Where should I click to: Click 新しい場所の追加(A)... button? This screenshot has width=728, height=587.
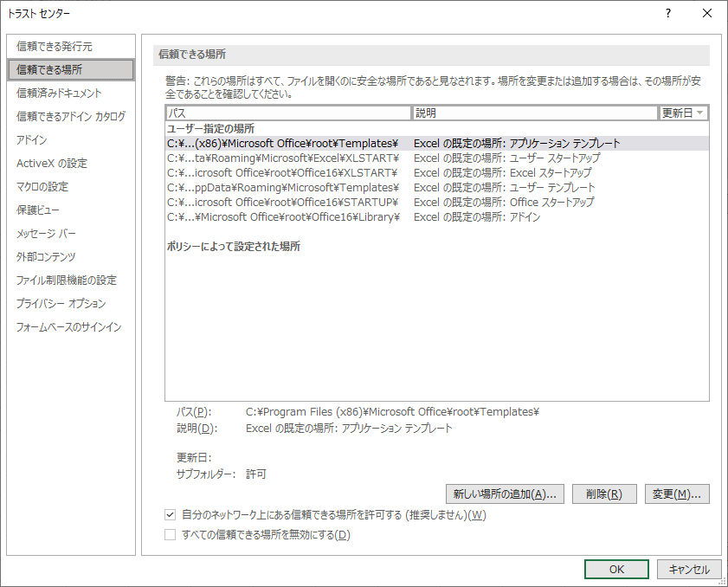505,494
